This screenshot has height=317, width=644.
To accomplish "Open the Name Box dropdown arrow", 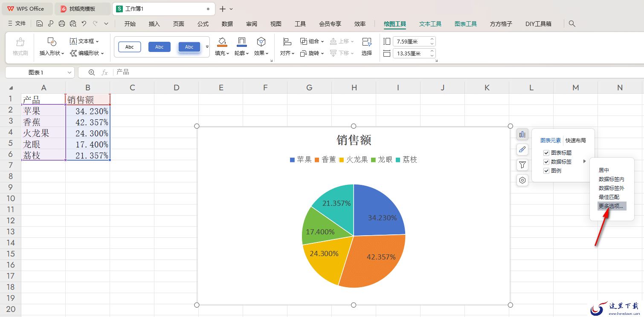I will coord(70,73).
